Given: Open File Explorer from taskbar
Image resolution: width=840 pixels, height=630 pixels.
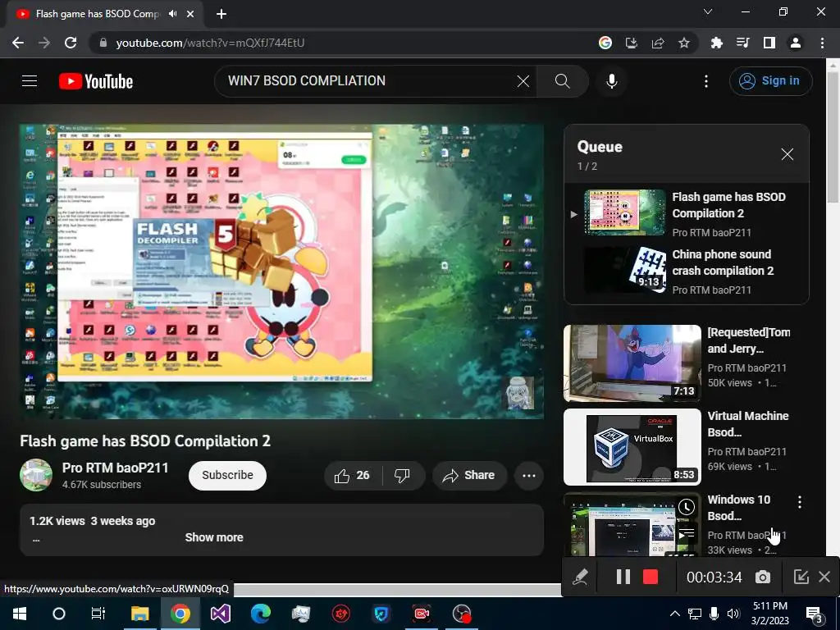Looking at the screenshot, I should [x=139, y=614].
